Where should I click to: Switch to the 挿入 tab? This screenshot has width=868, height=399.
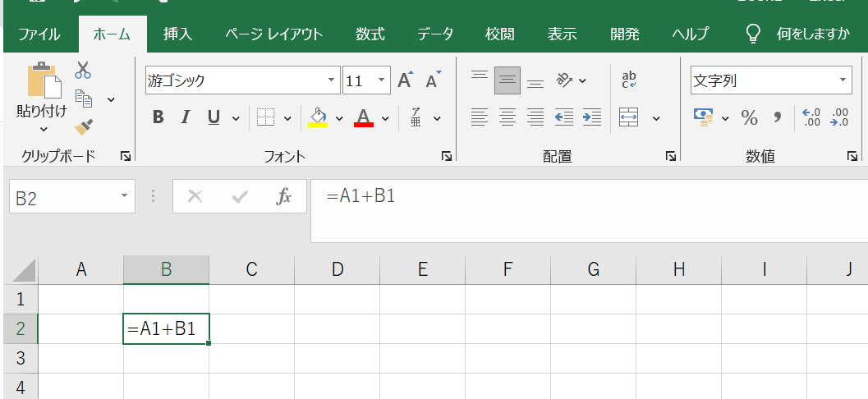point(177,34)
